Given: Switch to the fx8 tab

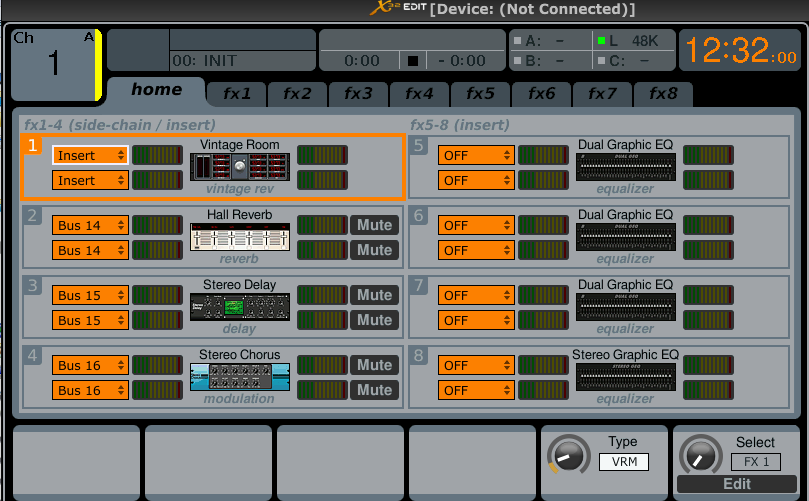Looking at the screenshot, I should [x=663, y=94].
